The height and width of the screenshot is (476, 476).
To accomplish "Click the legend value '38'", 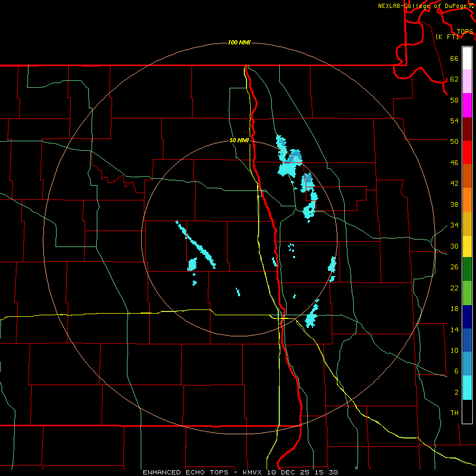I will pyautogui.click(x=454, y=204).
